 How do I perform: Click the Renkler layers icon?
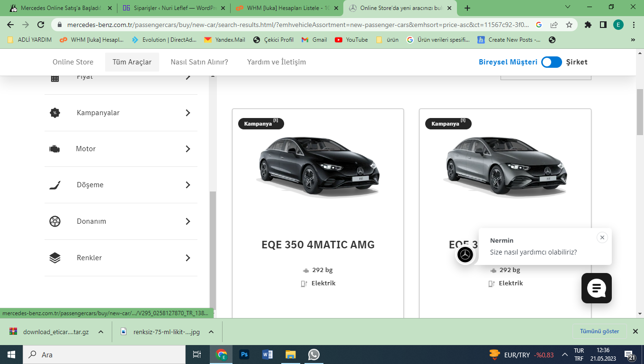coord(55,258)
